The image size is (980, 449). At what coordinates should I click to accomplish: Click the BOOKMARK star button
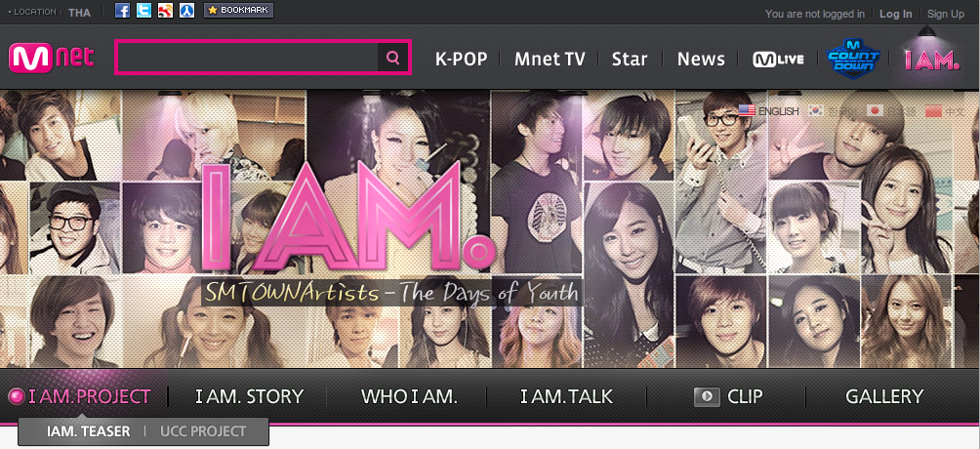239,11
